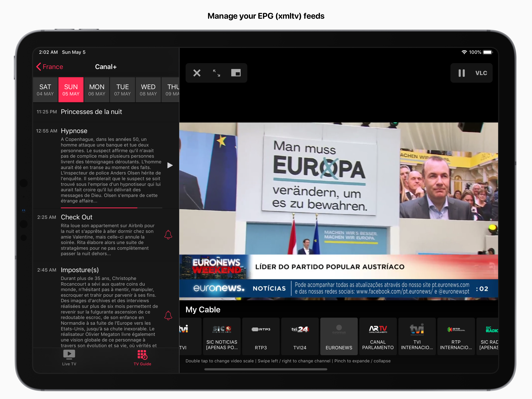This screenshot has width=532, height=399.
Task: Switch to RTP3 channel
Action: tap(261, 336)
